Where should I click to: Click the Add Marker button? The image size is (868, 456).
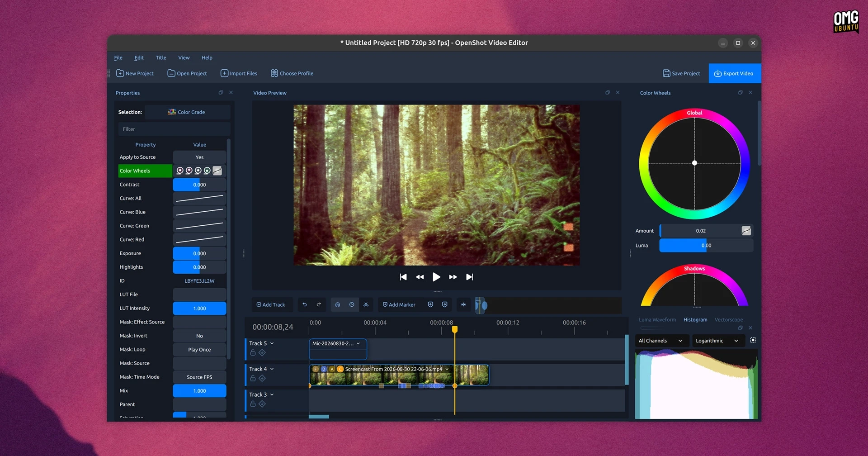tap(399, 305)
